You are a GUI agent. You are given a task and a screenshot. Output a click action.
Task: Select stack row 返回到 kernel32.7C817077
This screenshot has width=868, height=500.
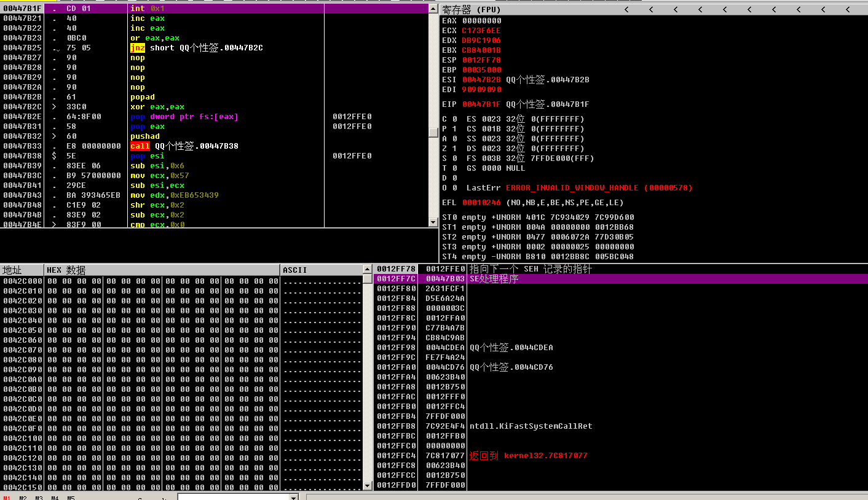coord(621,456)
